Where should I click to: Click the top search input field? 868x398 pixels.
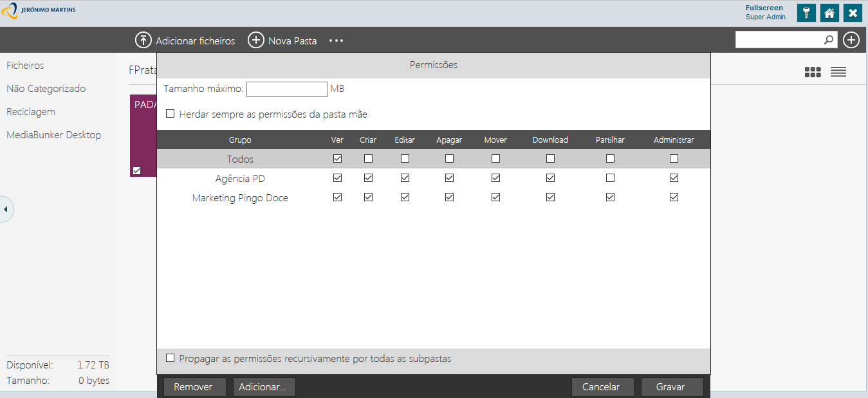(779, 40)
